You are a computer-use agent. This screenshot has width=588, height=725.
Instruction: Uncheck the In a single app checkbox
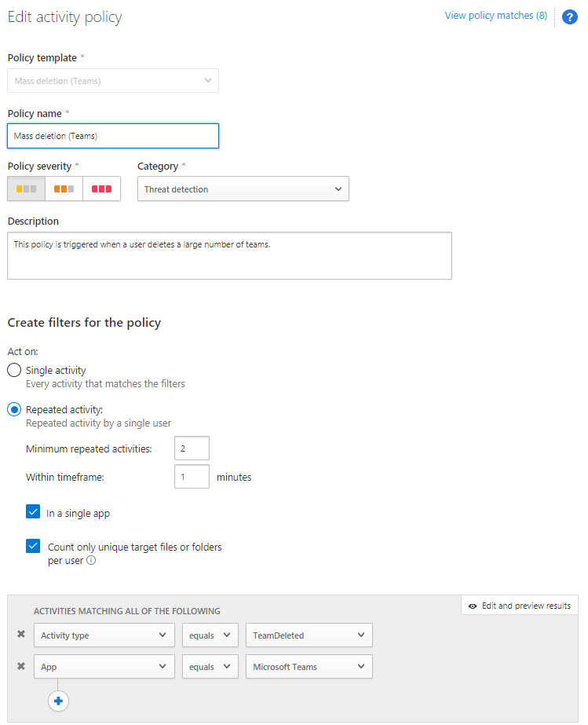tap(33, 512)
